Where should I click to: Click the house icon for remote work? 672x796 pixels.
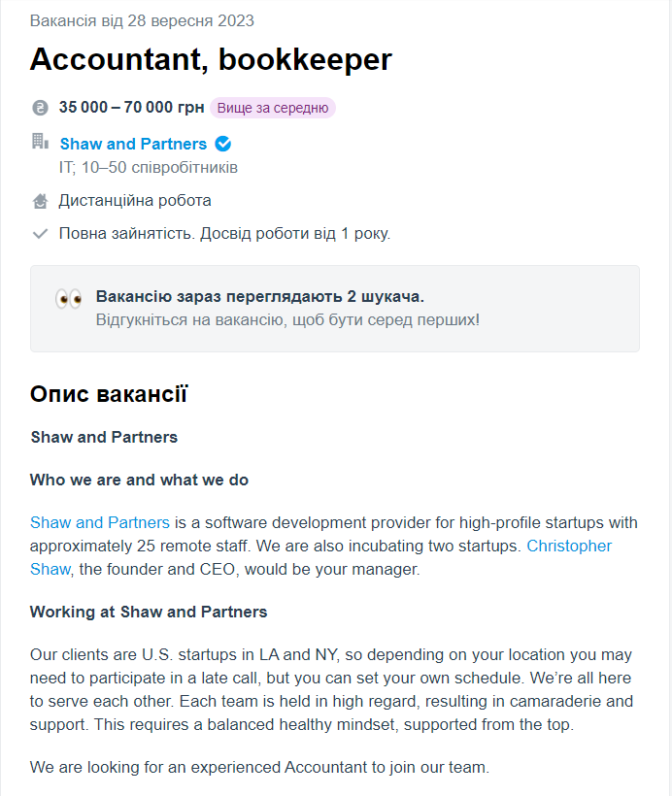tap(40, 201)
